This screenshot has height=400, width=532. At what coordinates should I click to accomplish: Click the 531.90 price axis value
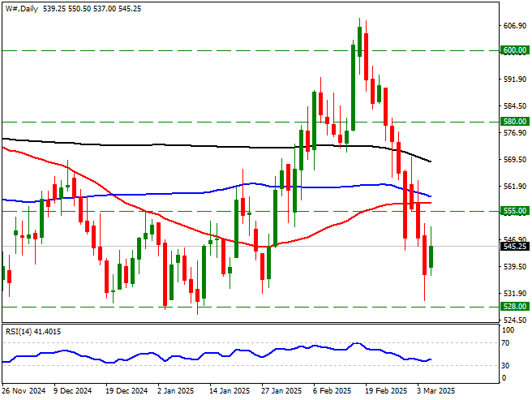[x=515, y=294]
